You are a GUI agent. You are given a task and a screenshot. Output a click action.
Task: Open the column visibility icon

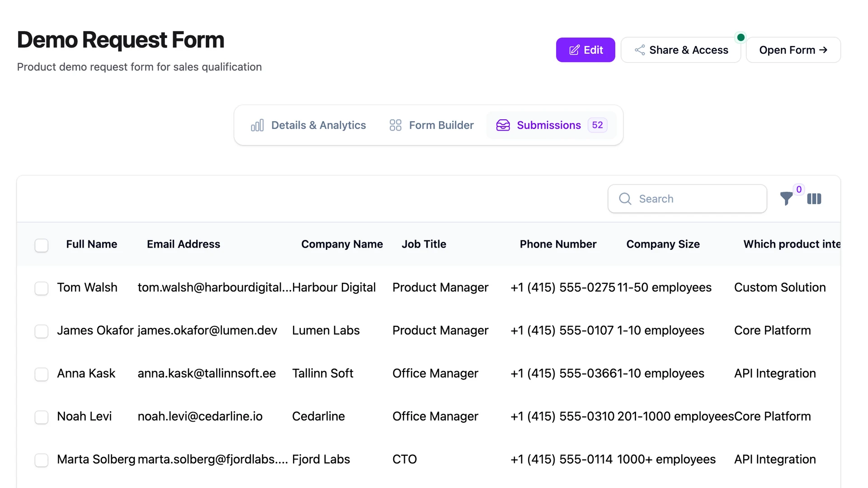click(x=814, y=199)
